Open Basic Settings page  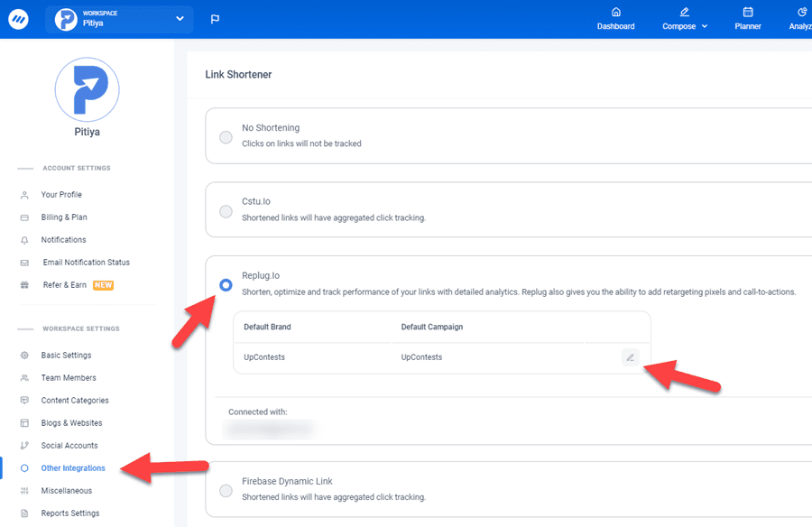click(x=66, y=355)
